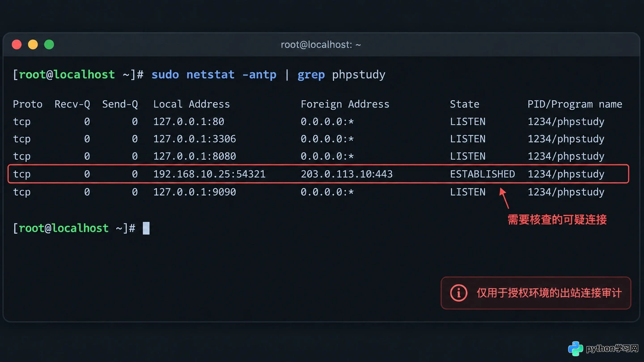Click "phpstudy" argument after grep

tap(359, 75)
